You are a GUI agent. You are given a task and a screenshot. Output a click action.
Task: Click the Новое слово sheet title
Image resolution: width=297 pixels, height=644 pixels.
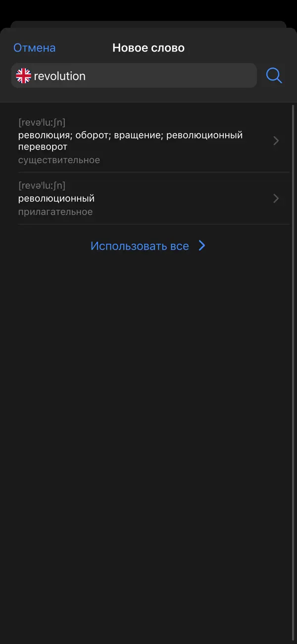pyautogui.click(x=148, y=48)
